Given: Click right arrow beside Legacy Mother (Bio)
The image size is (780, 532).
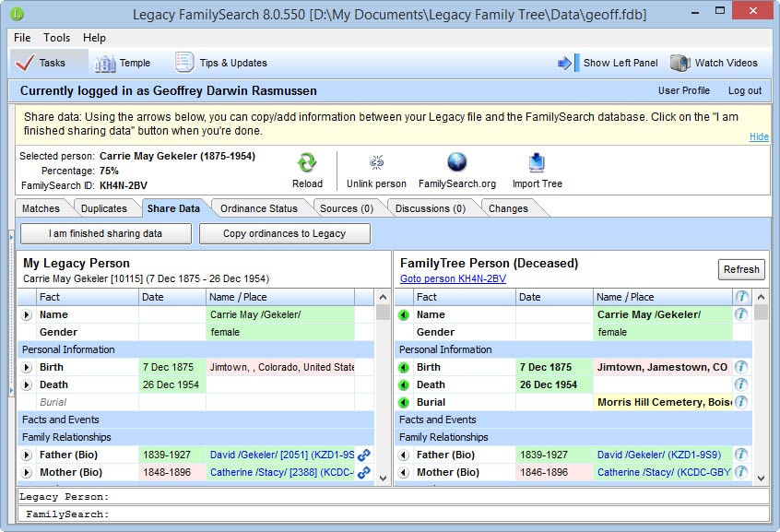Looking at the screenshot, I should pyautogui.click(x=27, y=473).
